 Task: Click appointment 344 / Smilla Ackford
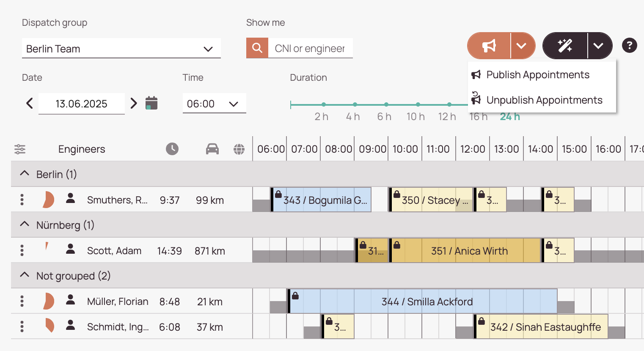click(427, 302)
